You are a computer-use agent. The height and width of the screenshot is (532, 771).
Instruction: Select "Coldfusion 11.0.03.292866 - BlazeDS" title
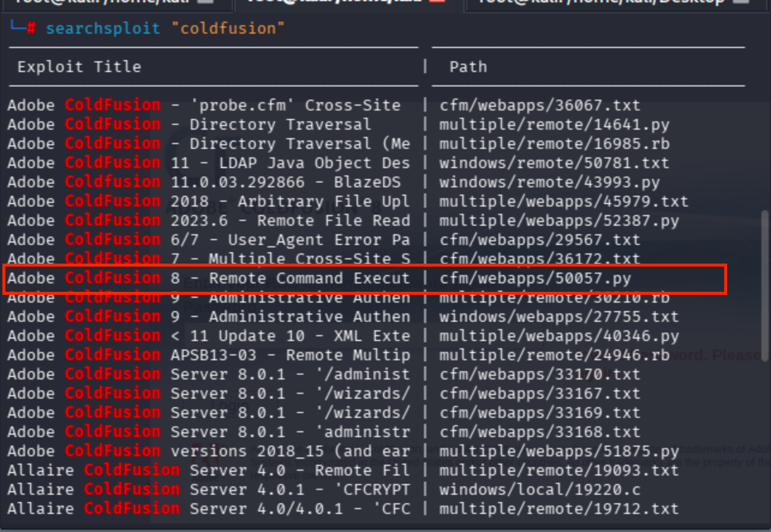pos(233,182)
